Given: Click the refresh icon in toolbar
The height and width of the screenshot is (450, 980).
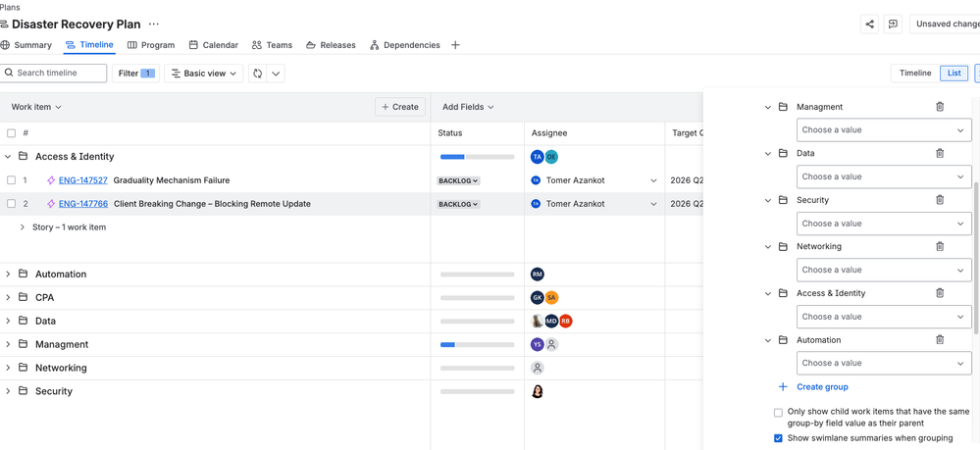Looking at the screenshot, I should [258, 74].
